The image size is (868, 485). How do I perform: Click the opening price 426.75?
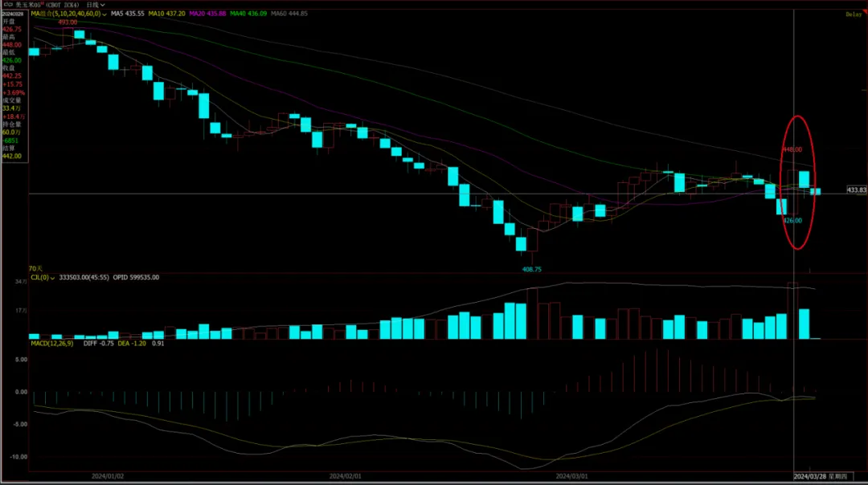[11, 30]
